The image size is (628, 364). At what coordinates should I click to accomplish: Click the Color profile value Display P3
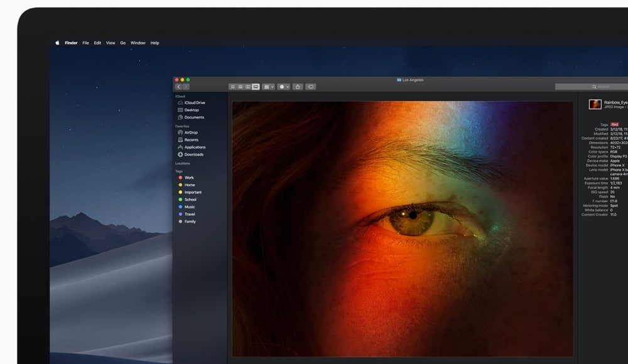coord(619,156)
